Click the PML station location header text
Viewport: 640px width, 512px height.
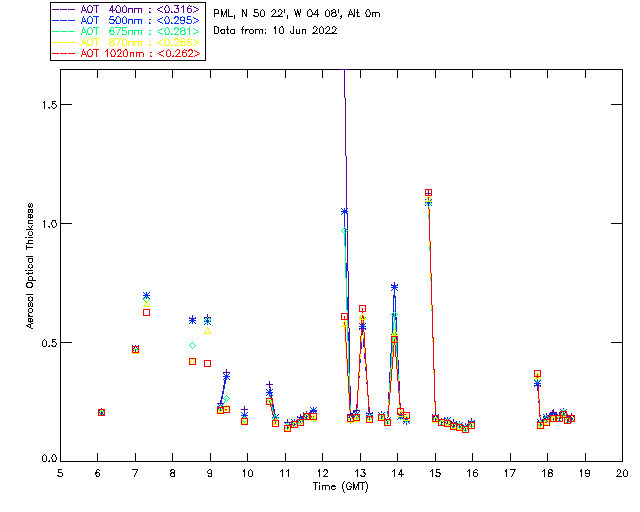click(x=297, y=14)
